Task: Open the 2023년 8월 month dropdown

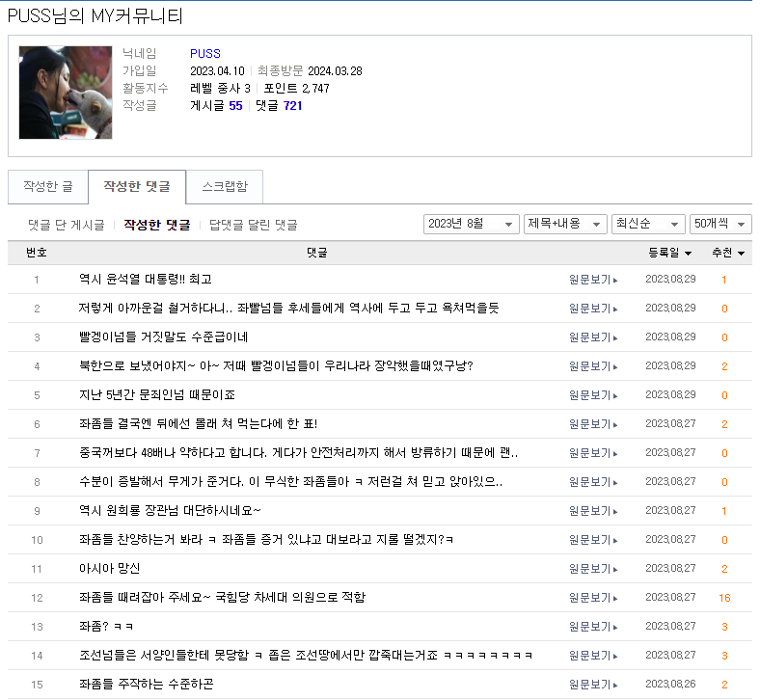Action: (471, 224)
